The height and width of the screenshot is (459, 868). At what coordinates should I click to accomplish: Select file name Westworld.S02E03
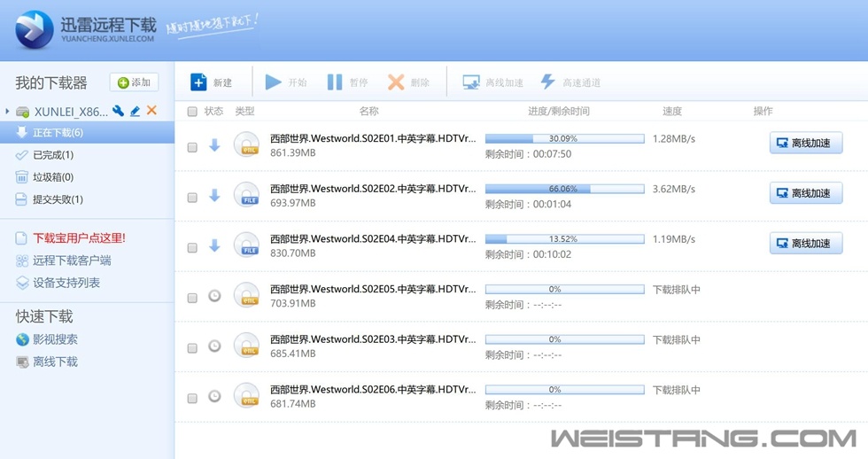pos(373,338)
